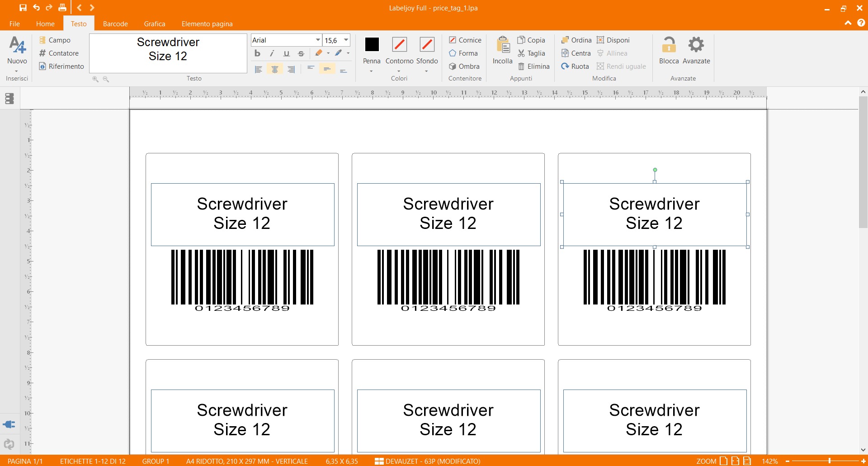
Task: Toggle underline formatting
Action: click(x=287, y=53)
